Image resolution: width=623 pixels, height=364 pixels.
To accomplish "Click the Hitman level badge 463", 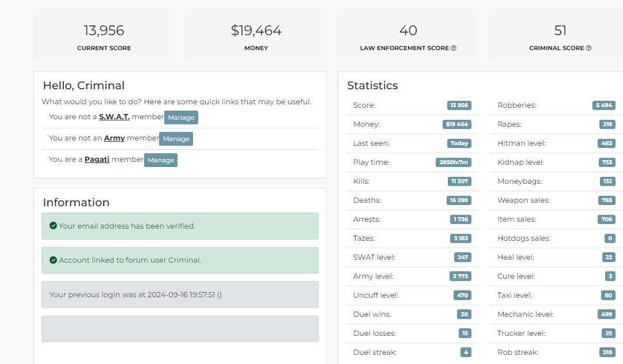I will pyautogui.click(x=607, y=143).
